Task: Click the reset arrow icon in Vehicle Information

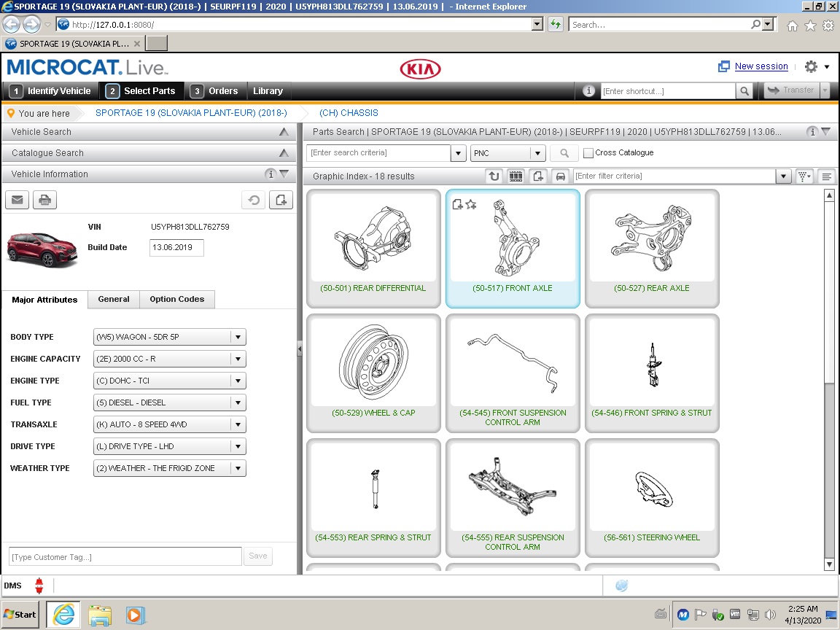Action: 254,201
